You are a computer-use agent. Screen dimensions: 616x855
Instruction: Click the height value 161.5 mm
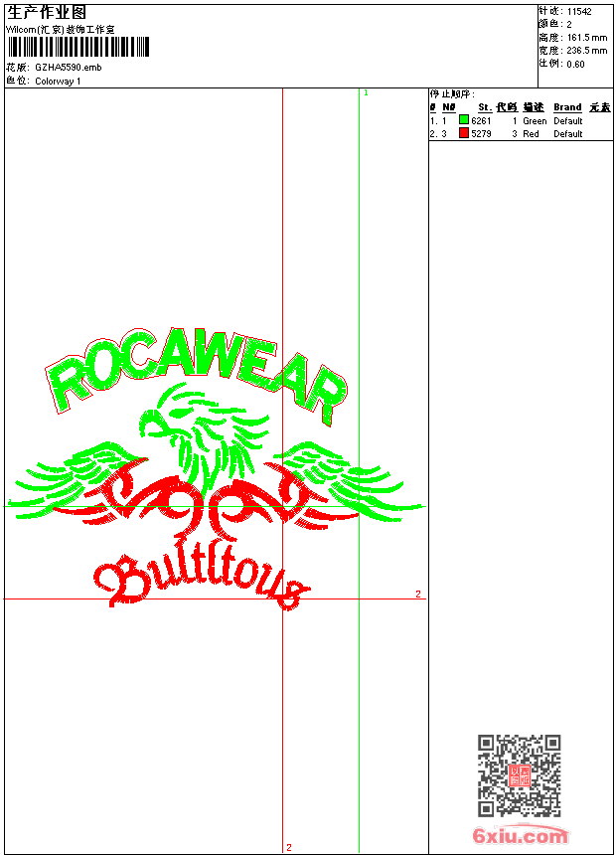pos(587,38)
